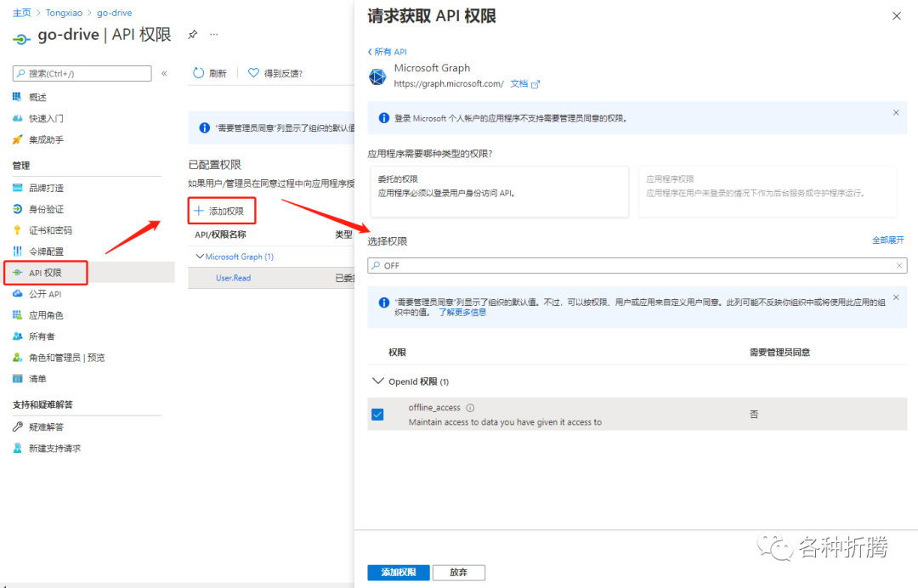Sort by API/权限名称 column header
This screenshot has width=918, height=588.
(220, 235)
